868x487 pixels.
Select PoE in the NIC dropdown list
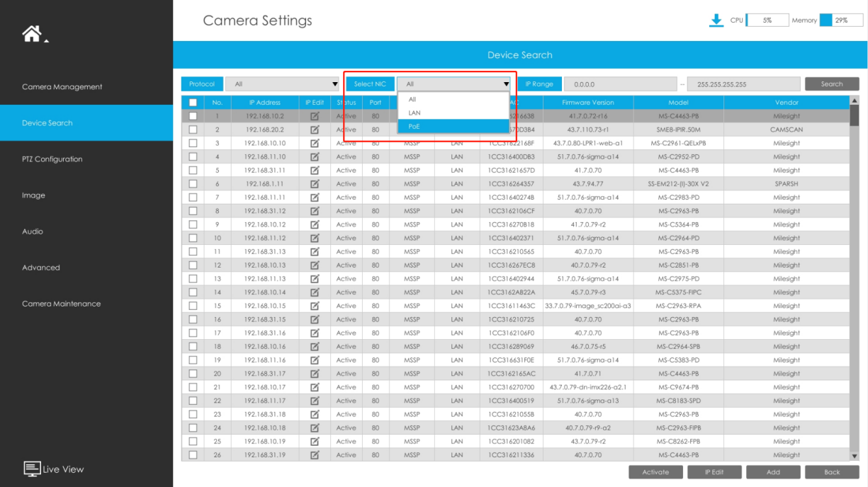(x=453, y=127)
